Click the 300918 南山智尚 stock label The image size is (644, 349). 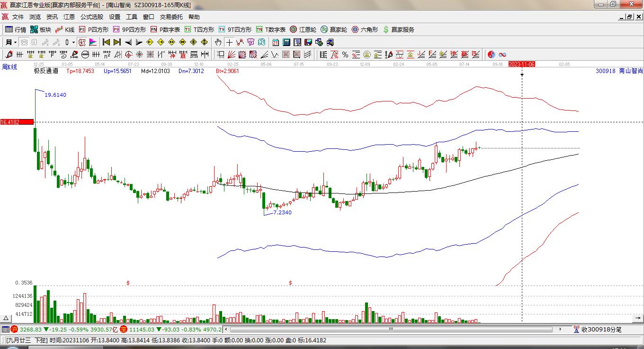pos(619,71)
